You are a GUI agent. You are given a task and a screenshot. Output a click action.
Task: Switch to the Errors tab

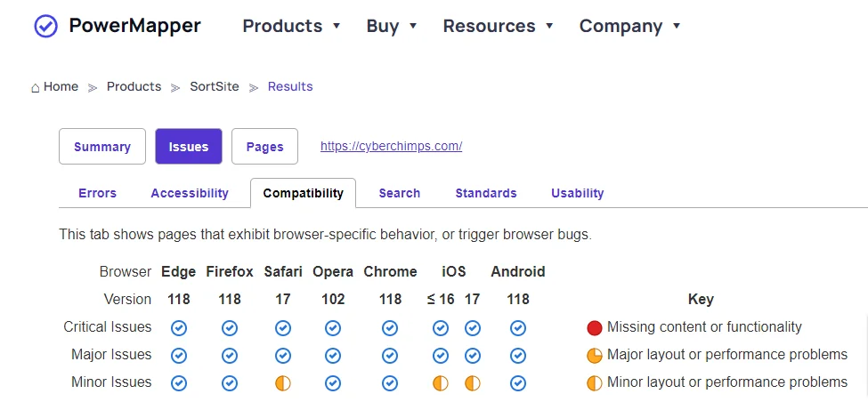click(x=97, y=194)
